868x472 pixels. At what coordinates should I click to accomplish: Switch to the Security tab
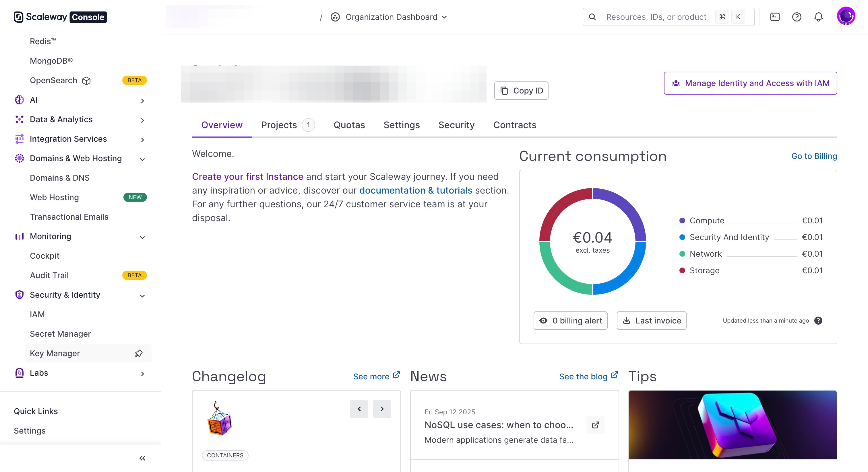pyautogui.click(x=456, y=125)
